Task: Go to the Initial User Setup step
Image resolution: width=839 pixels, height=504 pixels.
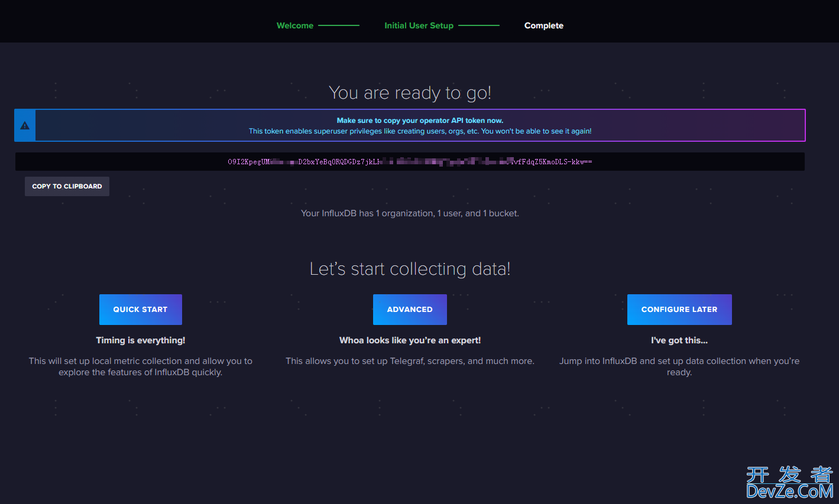Action: click(x=419, y=25)
